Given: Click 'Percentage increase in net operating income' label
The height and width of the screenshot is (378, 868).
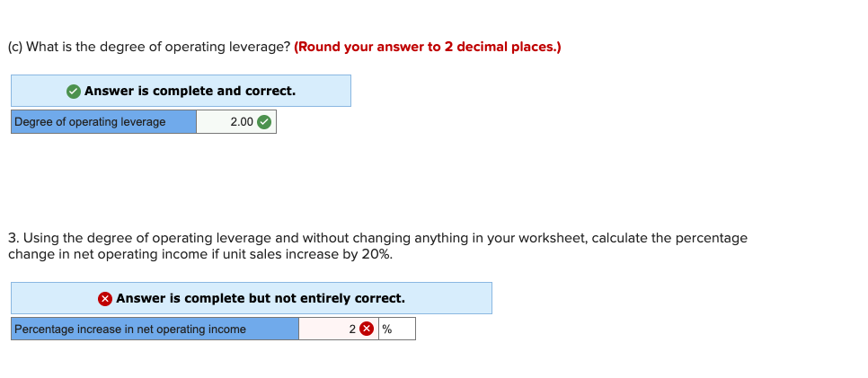Looking at the screenshot, I should click(x=130, y=330).
